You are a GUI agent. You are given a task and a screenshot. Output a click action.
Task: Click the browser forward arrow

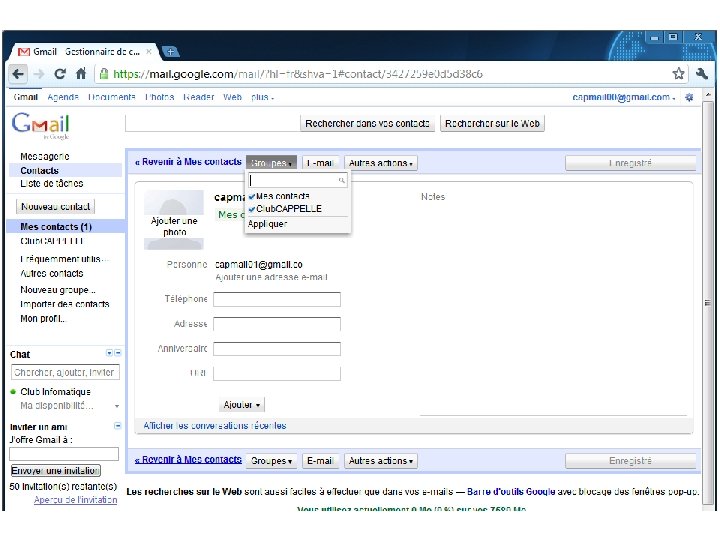[x=39, y=73]
